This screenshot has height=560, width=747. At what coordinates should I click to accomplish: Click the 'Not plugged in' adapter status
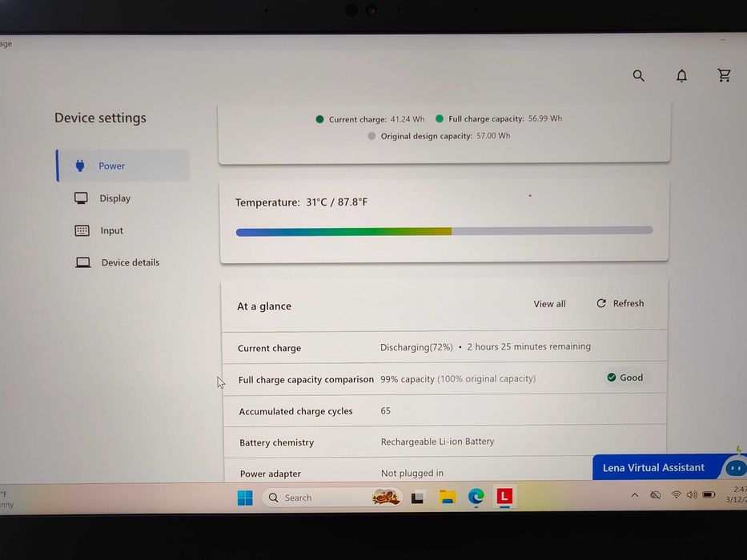tap(412, 473)
